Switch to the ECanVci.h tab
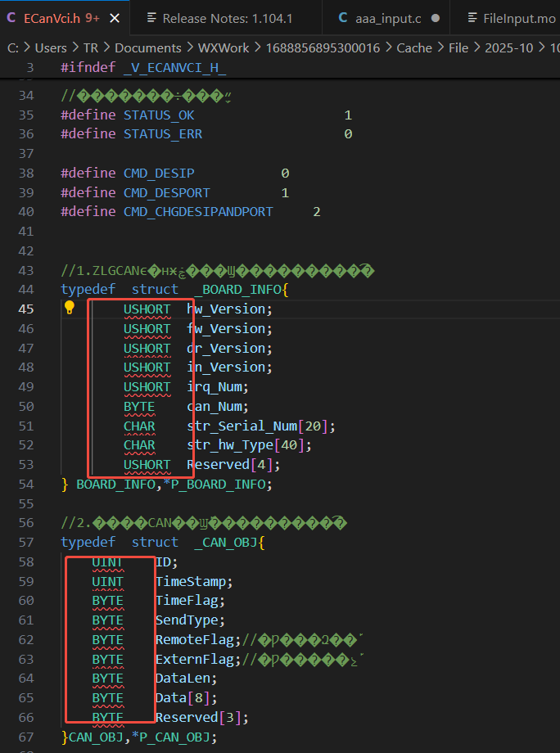This screenshot has height=753, width=560. (x=65, y=18)
